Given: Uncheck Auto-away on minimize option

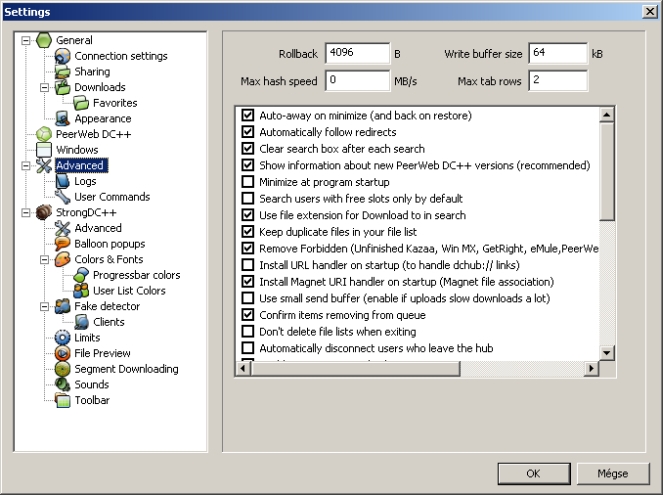Looking at the screenshot, I should [x=247, y=116].
